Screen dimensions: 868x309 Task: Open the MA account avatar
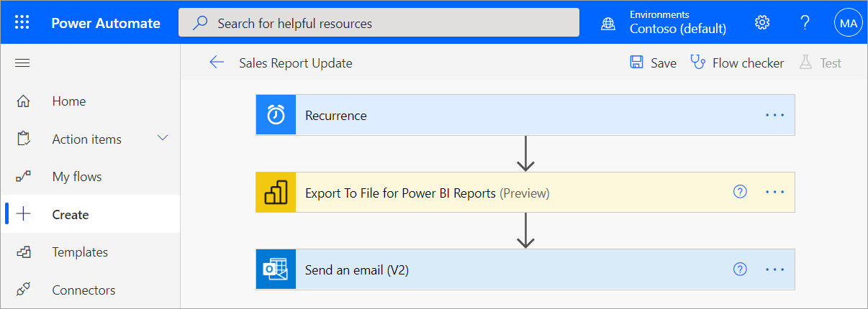(848, 23)
